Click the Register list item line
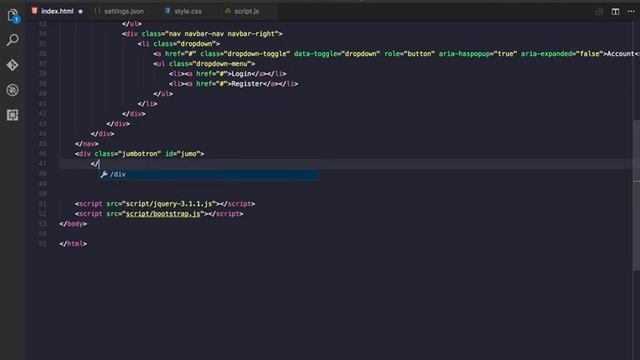 point(233,84)
